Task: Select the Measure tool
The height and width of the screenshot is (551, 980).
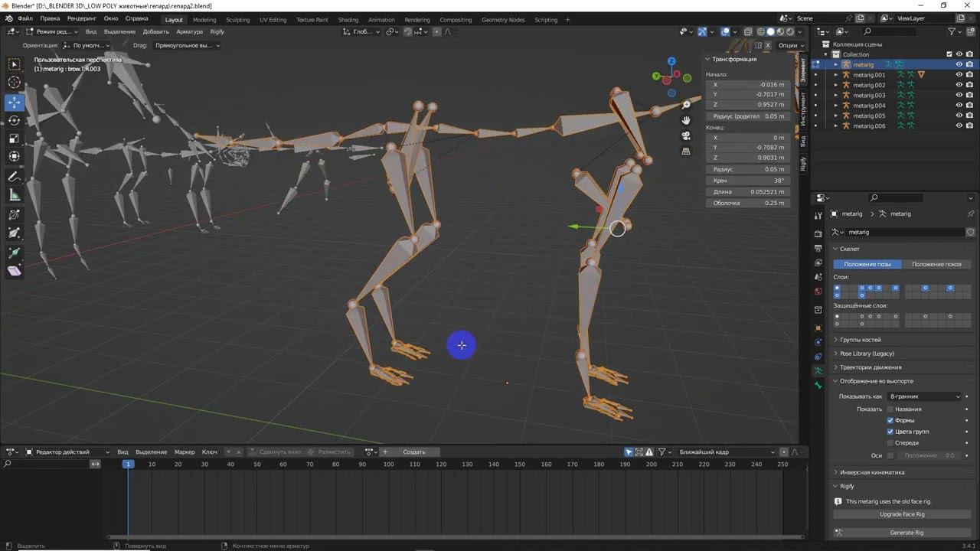Action: click(15, 195)
